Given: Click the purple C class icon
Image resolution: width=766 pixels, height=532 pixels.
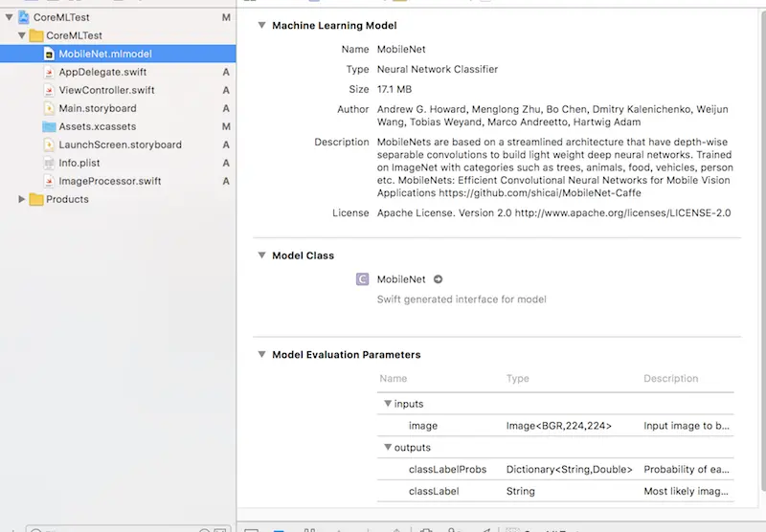Looking at the screenshot, I should (x=362, y=279).
